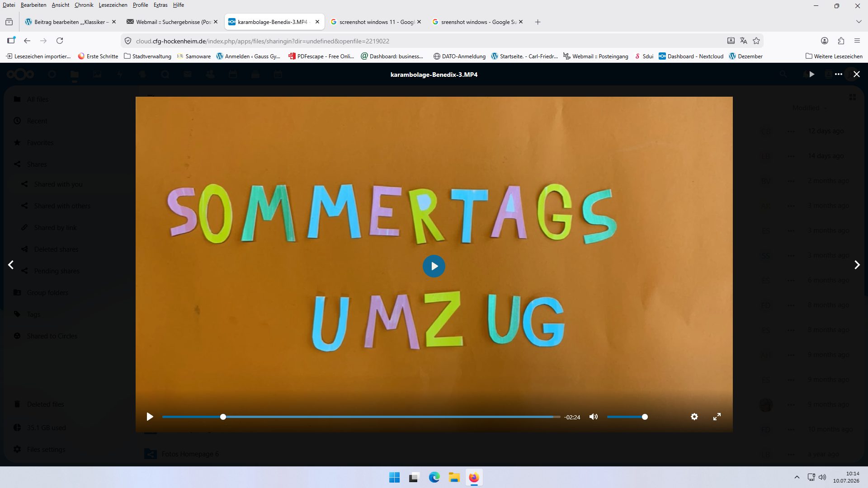Open clock and date 10:14 panel
Image resolution: width=868 pixels, height=488 pixels.
pos(846,477)
